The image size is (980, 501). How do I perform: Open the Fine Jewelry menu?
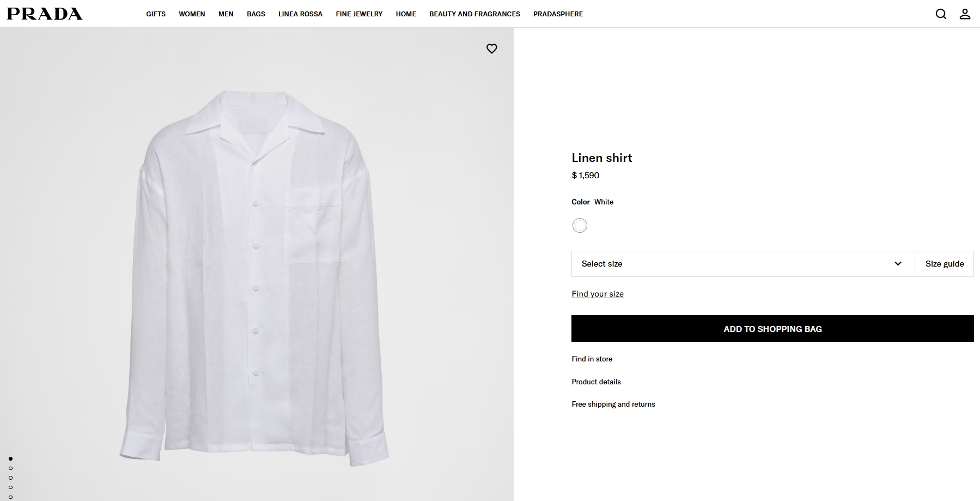(x=359, y=14)
